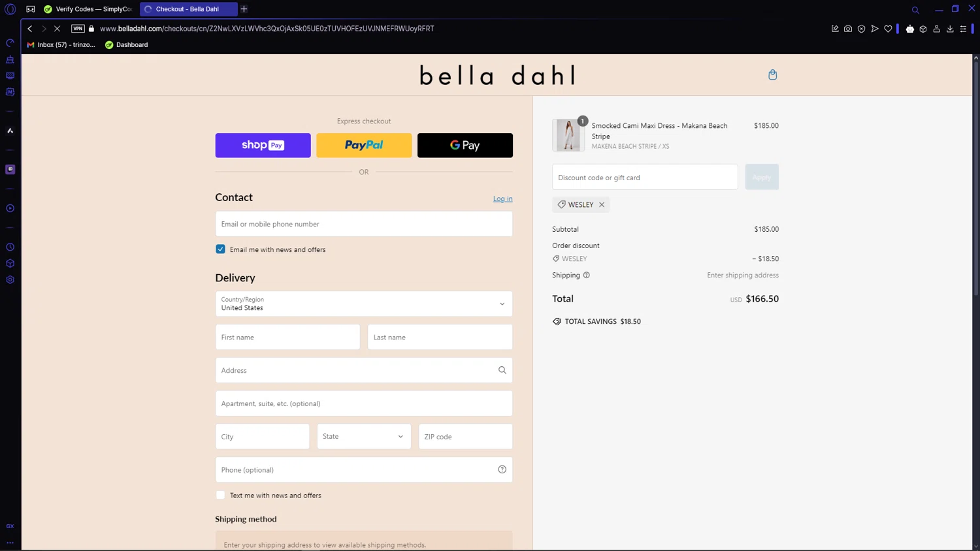The image size is (980, 551).
Task: Open the Dashboard bookmark
Action: pos(127,45)
